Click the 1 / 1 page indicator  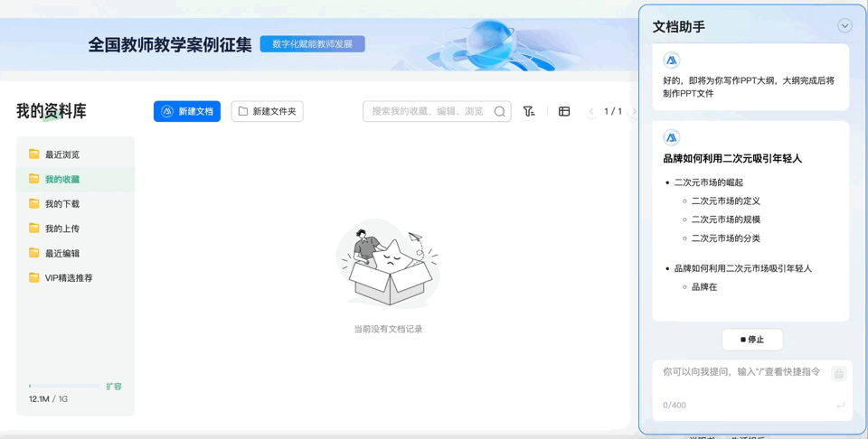[x=613, y=111]
